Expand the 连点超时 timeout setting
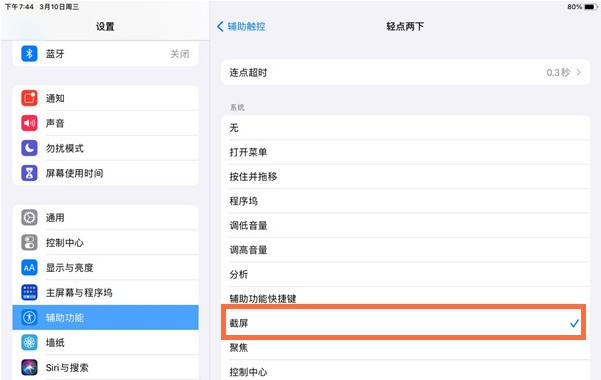Viewport: 601px width, 380px height. pyautogui.click(x=405, y=72)
